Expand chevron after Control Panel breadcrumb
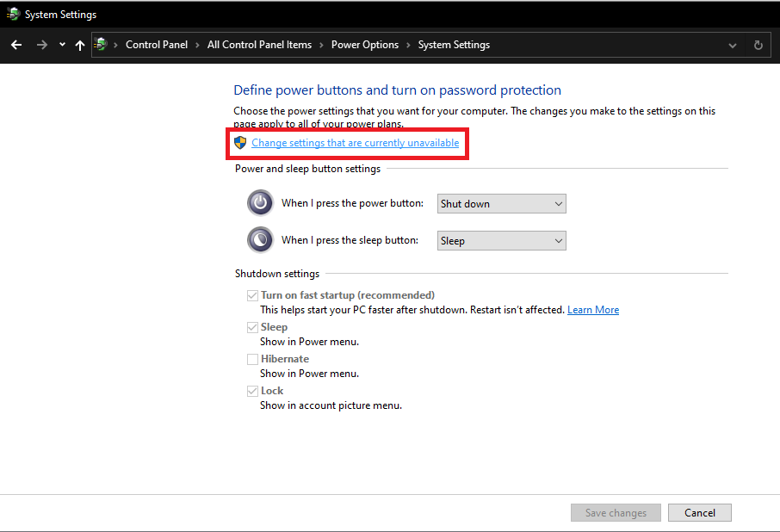780x532 pixels. coord(197,46)
